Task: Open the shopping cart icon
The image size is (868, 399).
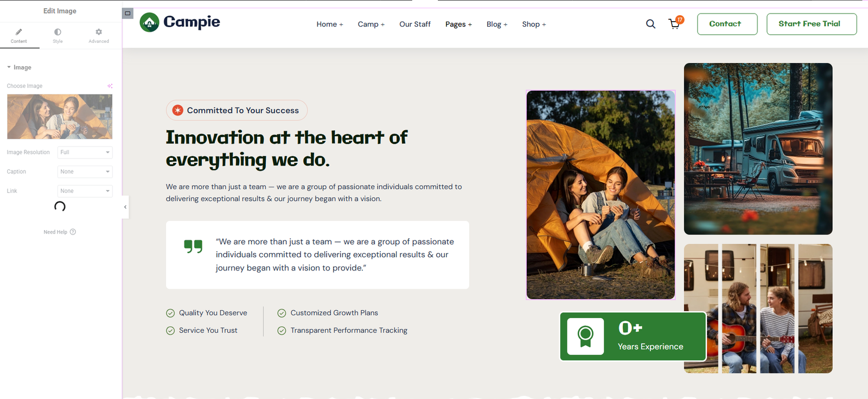Action: tap(674, 24)
